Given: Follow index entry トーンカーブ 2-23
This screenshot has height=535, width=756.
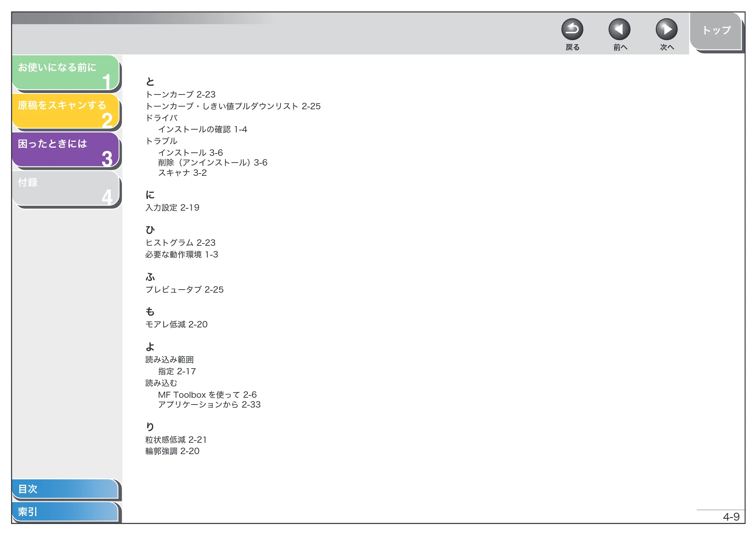Looking at the screenshot, I should pos(181,95).
